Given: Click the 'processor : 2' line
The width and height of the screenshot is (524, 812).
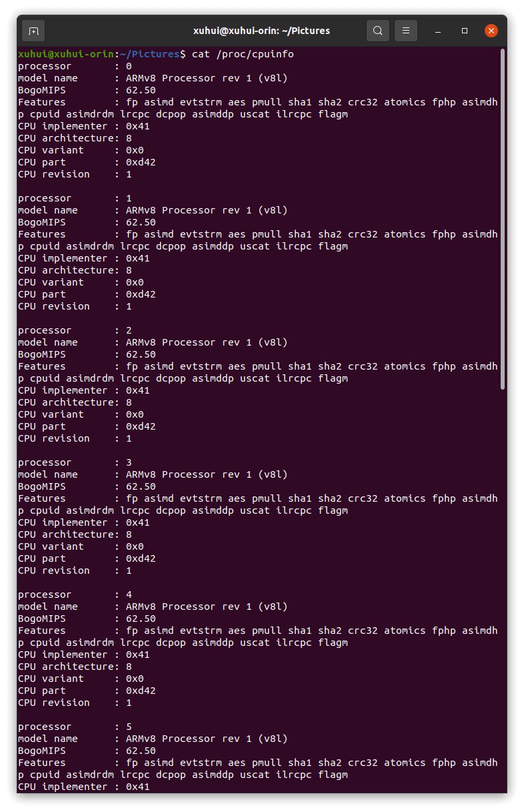Looking at the screenshot, I should [x=75, y=330].
